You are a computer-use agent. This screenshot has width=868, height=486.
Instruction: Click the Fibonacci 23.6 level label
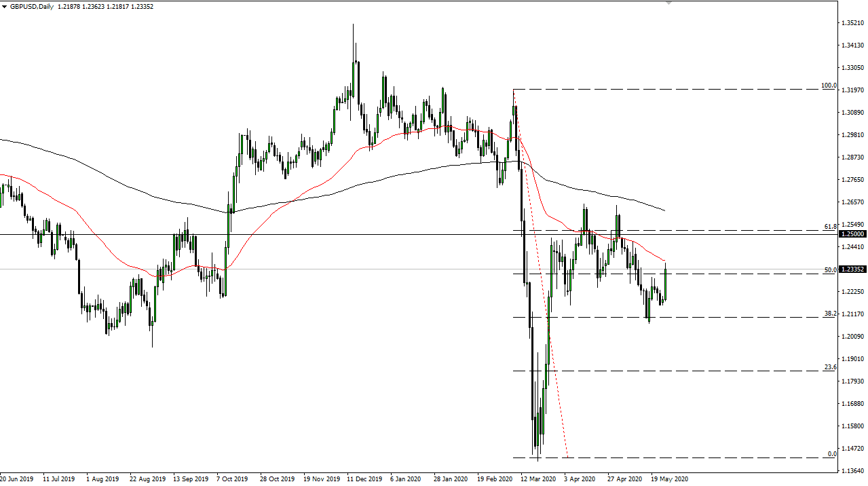(829, 367)
